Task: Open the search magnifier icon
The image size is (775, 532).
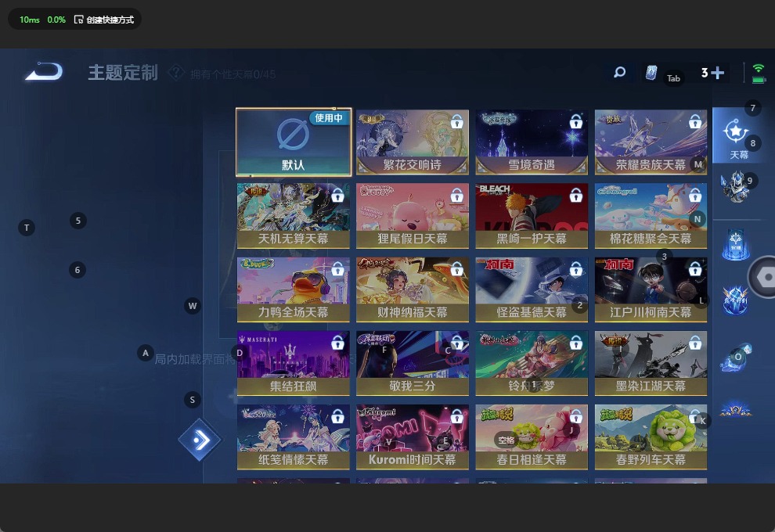Action: [x=619, y=73]
